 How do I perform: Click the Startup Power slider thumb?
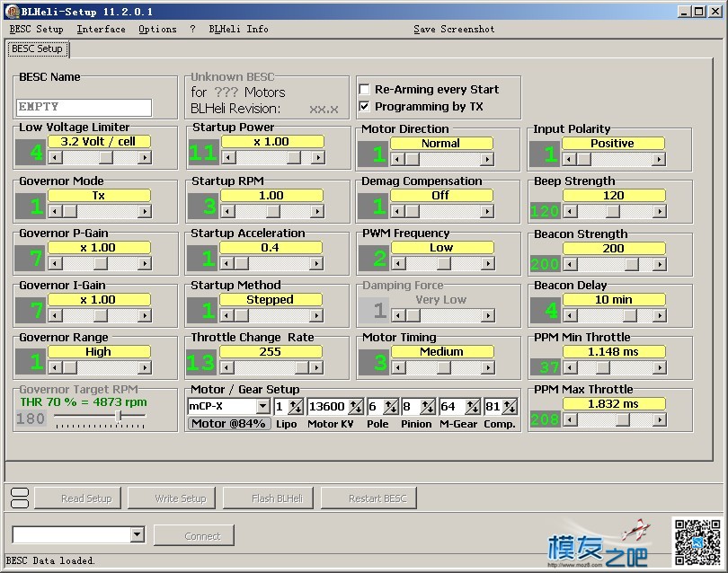(x=293, y=158)
